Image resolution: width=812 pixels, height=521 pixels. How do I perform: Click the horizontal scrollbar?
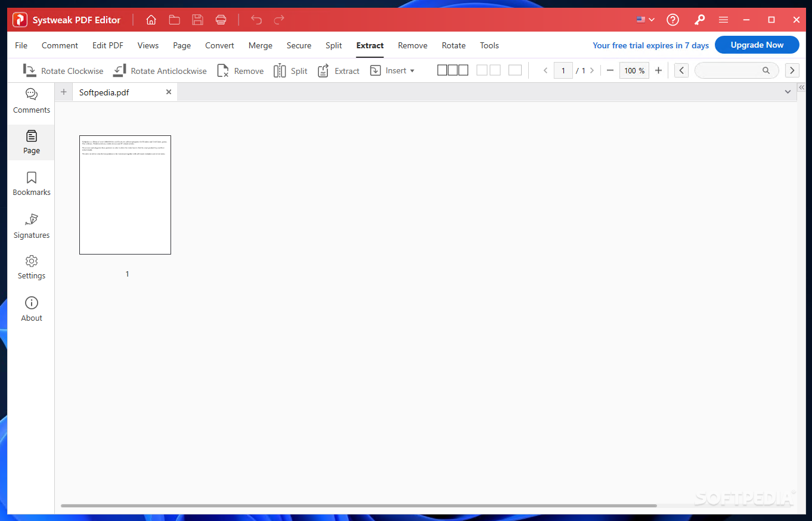pyautogui.click(x=358, y=506)
